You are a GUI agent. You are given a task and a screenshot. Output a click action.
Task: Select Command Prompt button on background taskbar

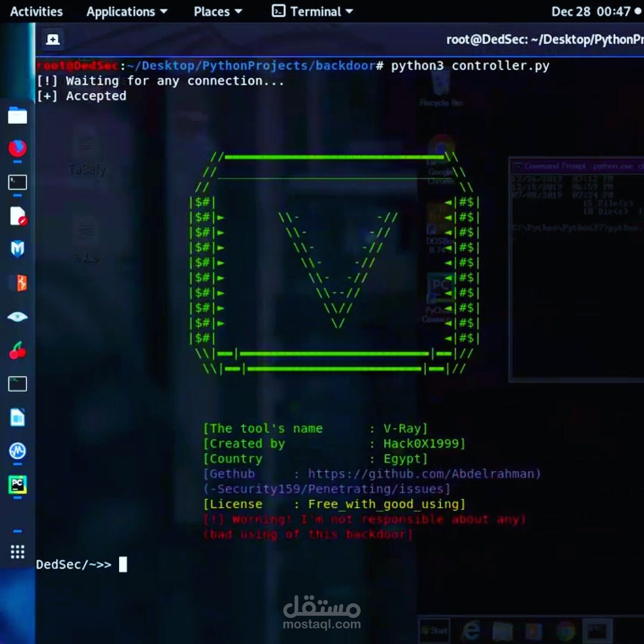point(597,631)
